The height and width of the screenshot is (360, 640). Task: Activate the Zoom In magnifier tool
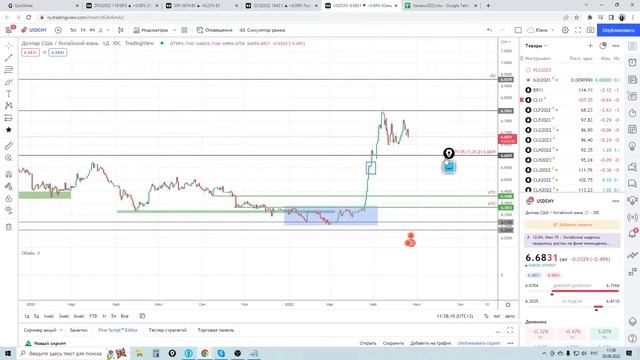[9, 158]
